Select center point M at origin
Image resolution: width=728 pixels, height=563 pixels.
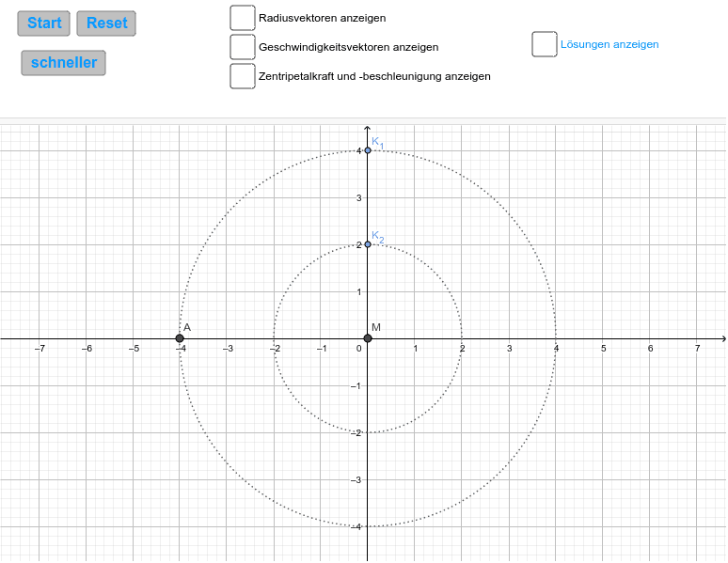[x=368, y=338]
